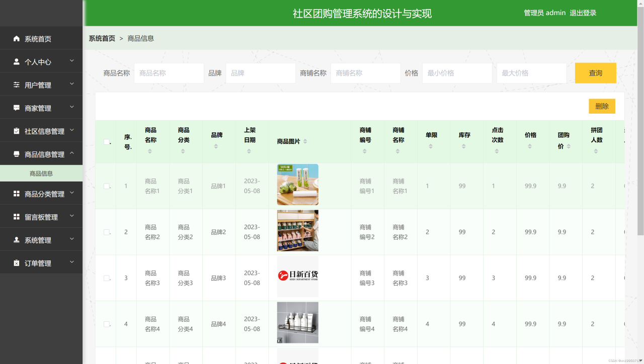Expand the 商家管理 menu chevron
The image size is (644, 364).
point(71,107)
